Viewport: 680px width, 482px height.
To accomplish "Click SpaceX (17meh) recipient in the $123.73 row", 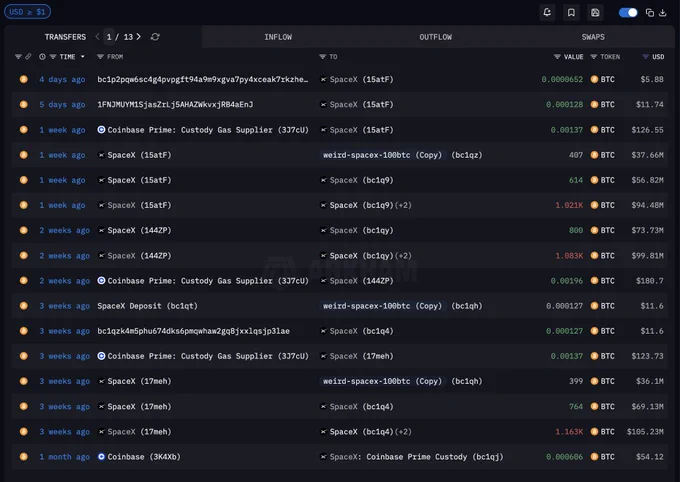I will pyautogui.click(x=357, y=356).
